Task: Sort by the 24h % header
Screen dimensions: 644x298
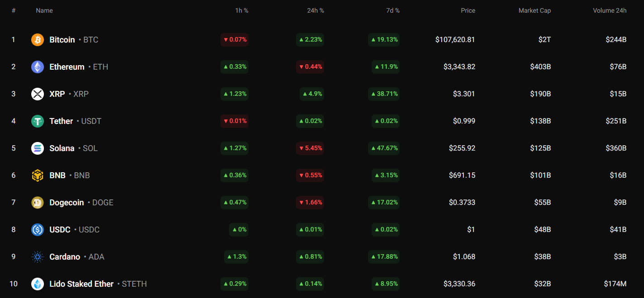Action: coord(315,10)
